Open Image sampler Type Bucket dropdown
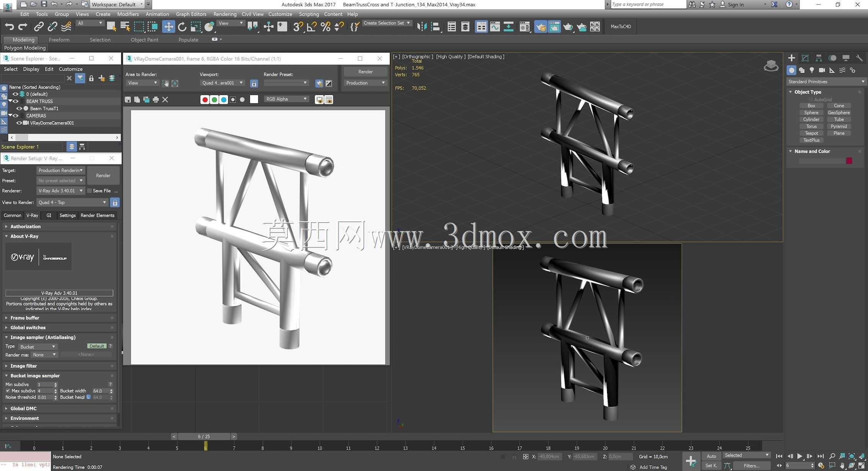The image size is (868, 471). [38, 347]
